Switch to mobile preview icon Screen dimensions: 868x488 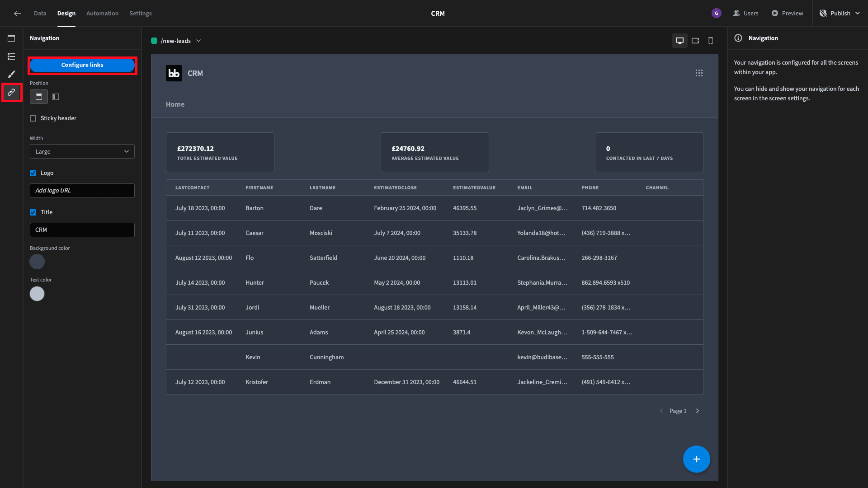click(x=711, y=41)
